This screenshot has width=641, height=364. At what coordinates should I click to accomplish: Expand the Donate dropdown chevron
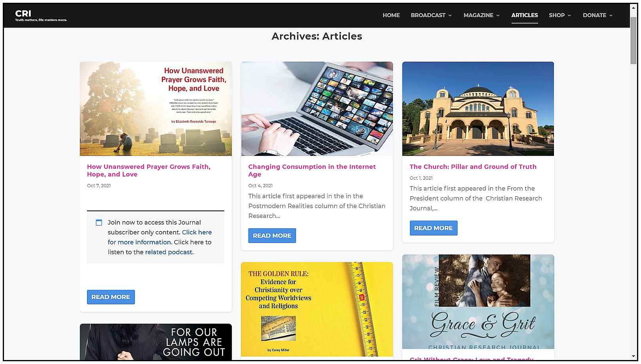611,15
